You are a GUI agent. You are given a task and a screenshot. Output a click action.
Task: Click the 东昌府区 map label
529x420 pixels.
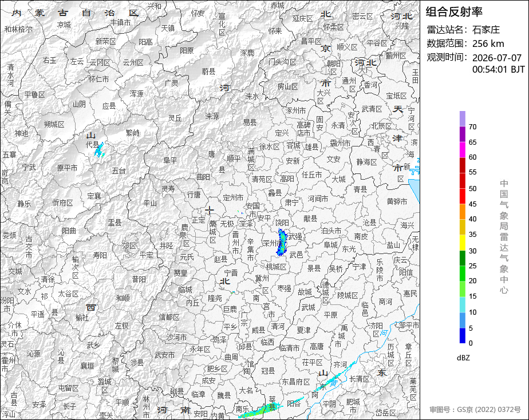click(296, 382)
